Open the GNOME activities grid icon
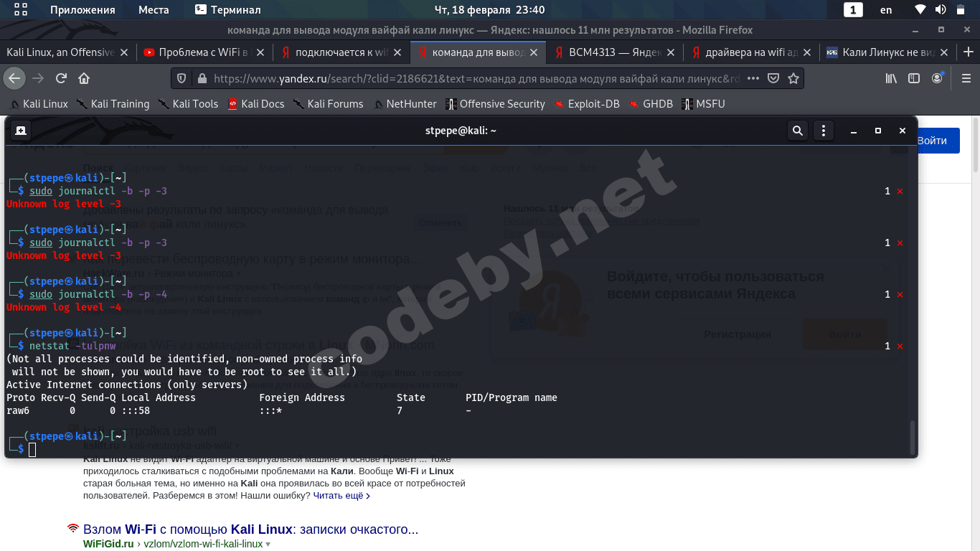The height and width of the screenshot is (551, 980). tap(21, 9)
